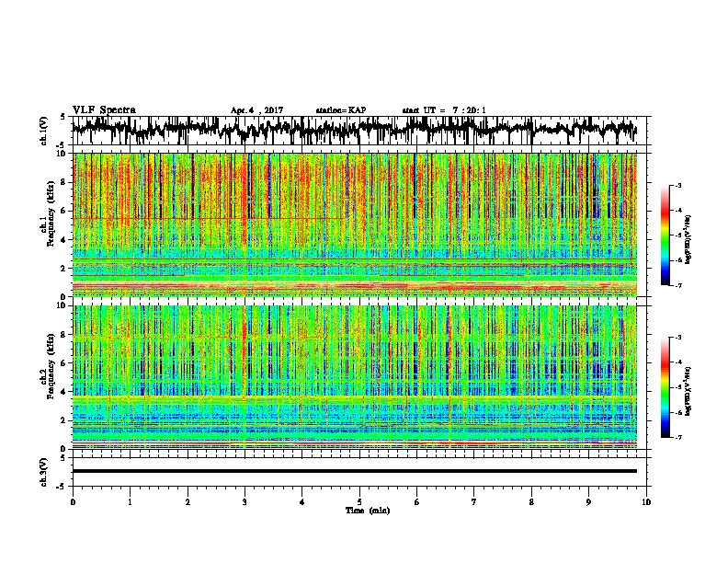Click the "0" tick on the Time axis
The width and height of the screenshot is (728, 563).
click(x=73, y=502)
